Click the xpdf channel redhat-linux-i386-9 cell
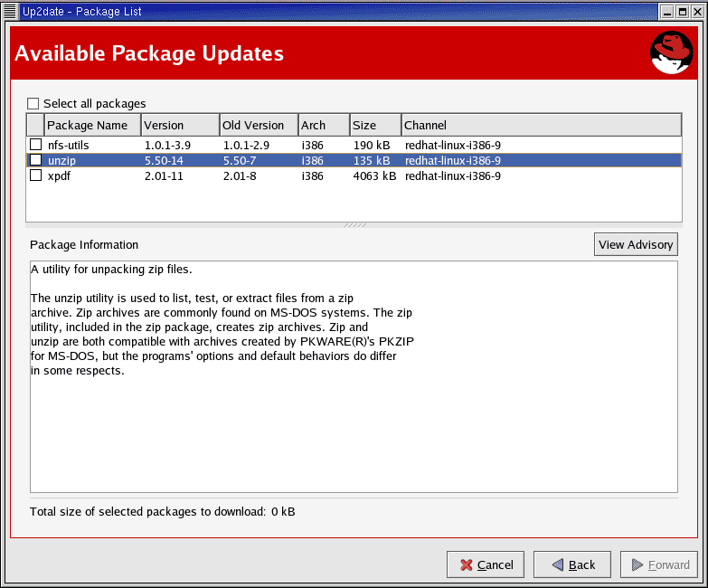 tap(453, 175)
